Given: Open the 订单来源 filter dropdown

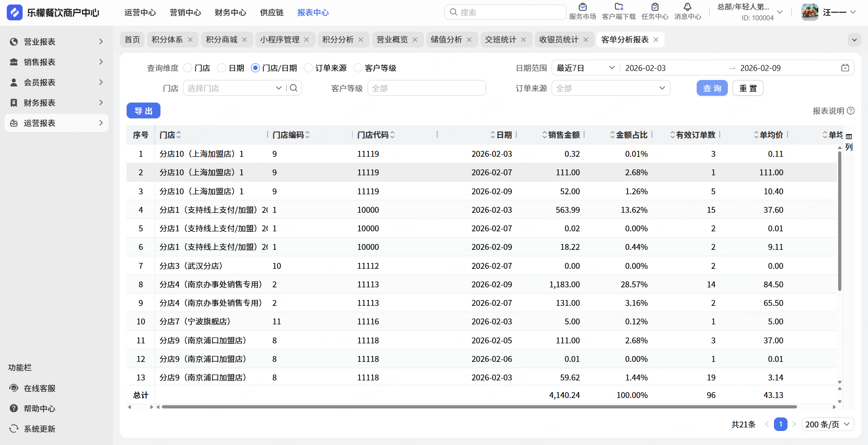Looking at the screenshot, I should (610, 88).
